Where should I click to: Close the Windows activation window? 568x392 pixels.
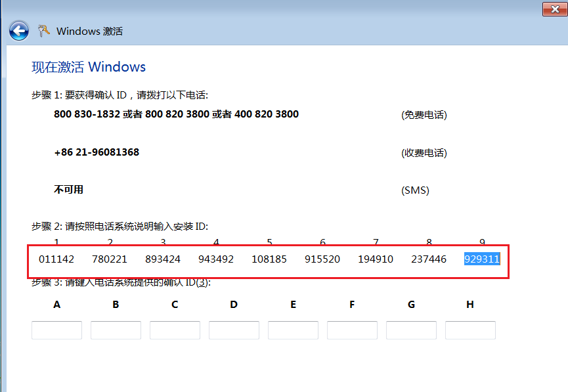[x=555, y=9]
